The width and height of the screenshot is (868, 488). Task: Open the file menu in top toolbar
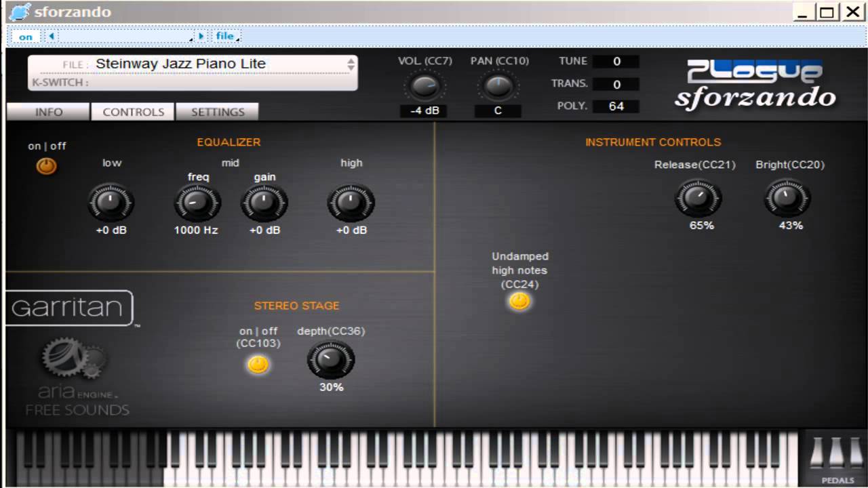225,37
